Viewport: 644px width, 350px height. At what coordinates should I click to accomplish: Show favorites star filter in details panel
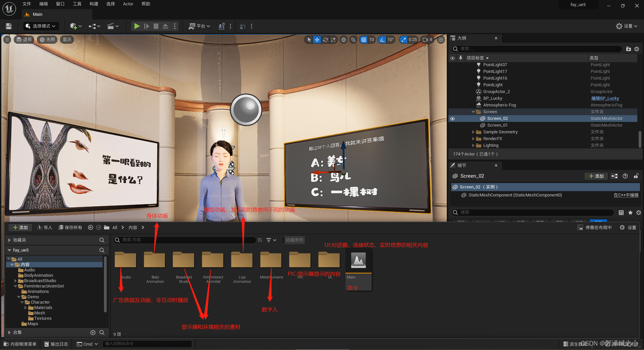pos(630,213)
